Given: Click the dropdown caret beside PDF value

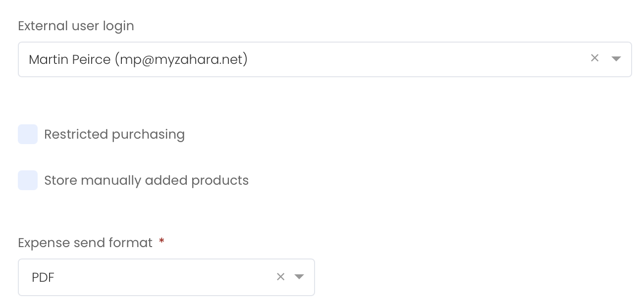Looking at the screenshot, I should click(299, 277).
